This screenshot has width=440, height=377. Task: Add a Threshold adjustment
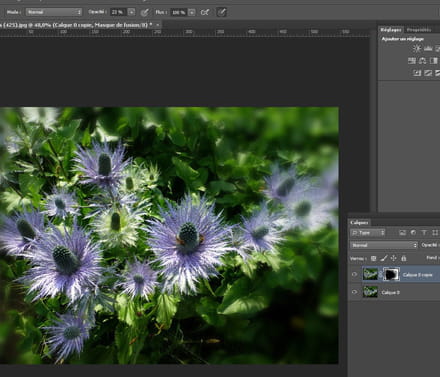click(x=438, y=73)
